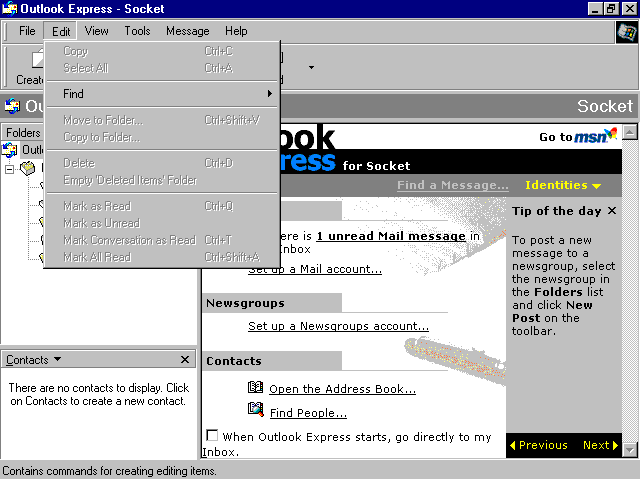640x480 pixels.
Task: Open the Tools menu
Action: click(x=137, y=31)
